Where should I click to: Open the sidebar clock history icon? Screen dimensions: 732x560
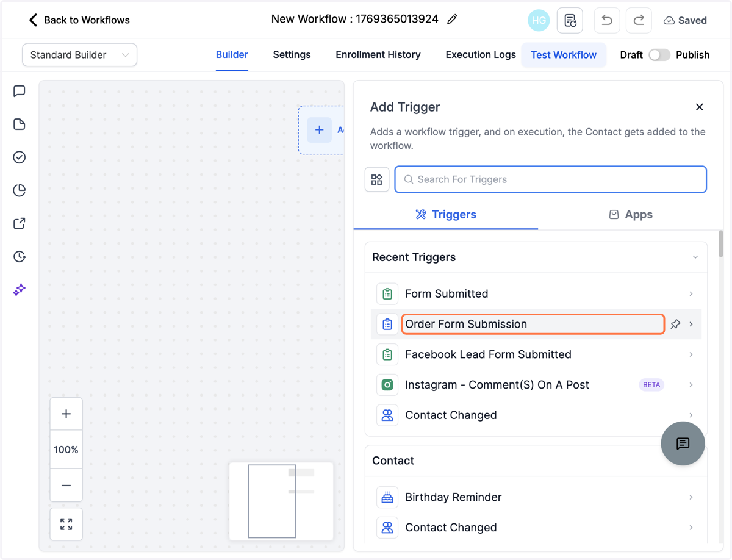click(20, 256)
